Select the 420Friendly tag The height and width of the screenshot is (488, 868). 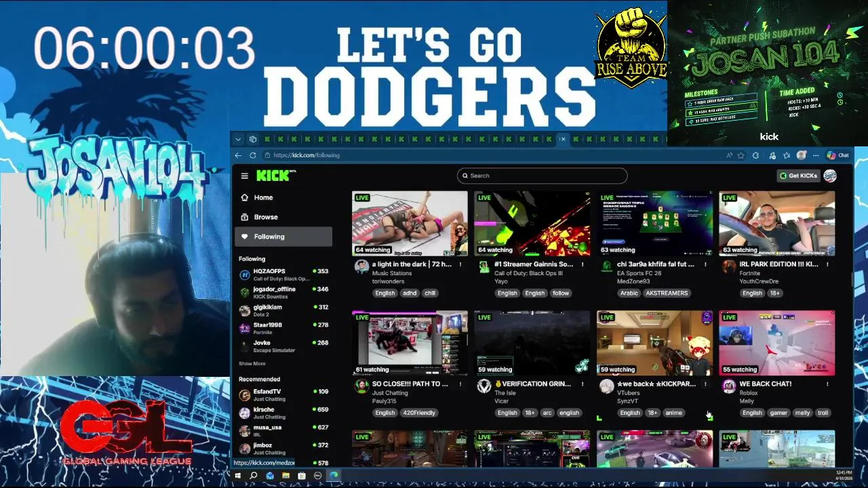coord(420,413)
